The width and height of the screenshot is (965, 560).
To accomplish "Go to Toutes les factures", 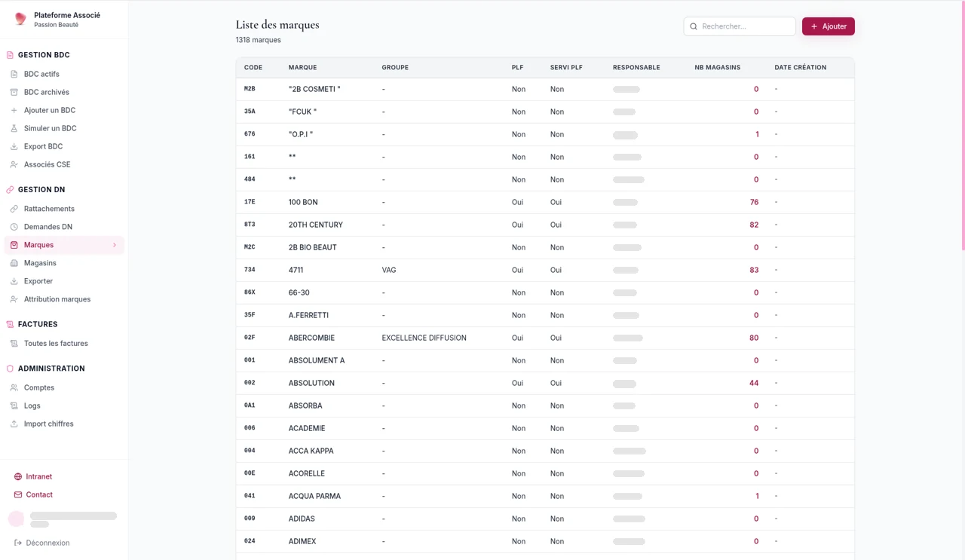I will tap(64, 344).
